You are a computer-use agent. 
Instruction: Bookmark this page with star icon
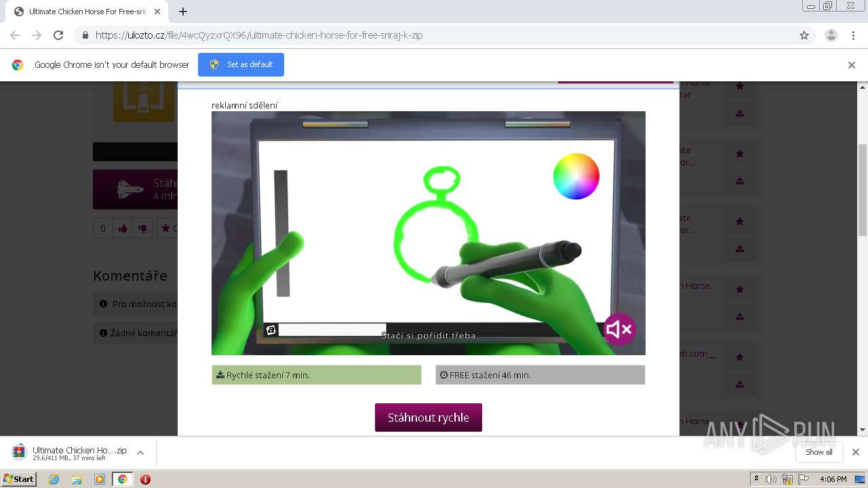click(804, 35)
